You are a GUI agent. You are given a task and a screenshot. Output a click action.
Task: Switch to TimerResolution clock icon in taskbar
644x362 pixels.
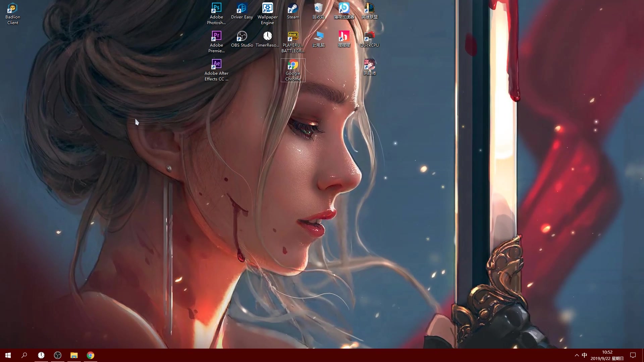[41, 355]
